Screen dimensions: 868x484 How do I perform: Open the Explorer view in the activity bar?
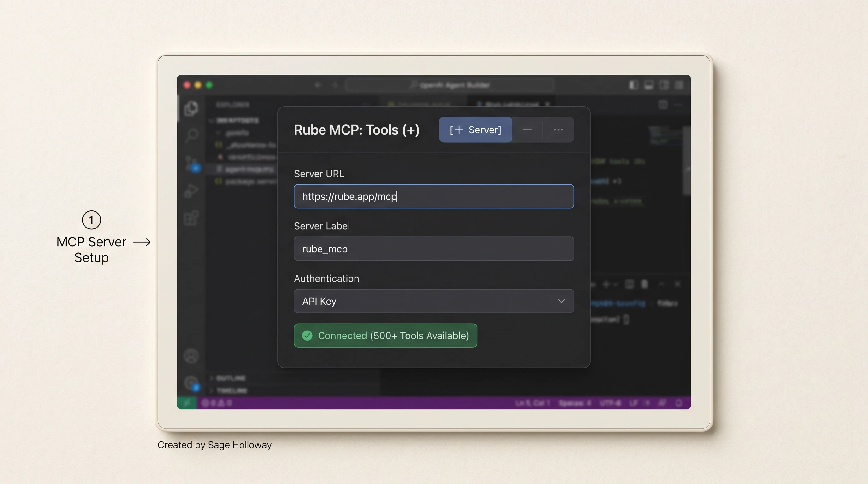click(191, 108)
